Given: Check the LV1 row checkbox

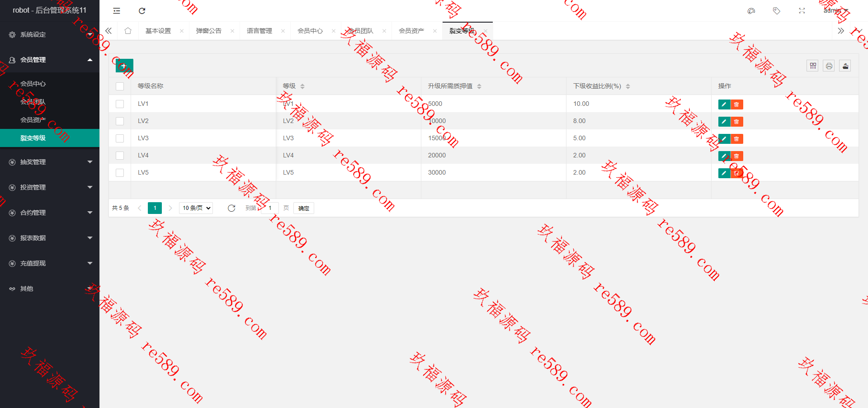Looking at the screenshot, I should point(120,104).
